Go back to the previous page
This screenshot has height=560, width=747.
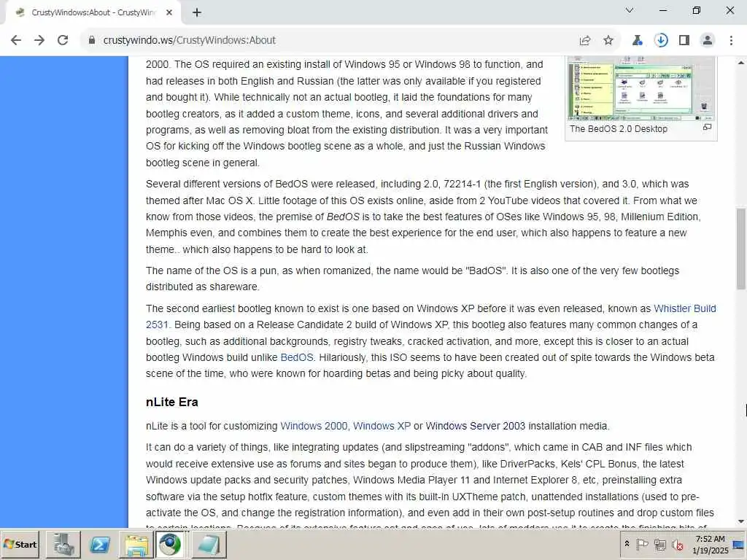[x=16, y=40]
